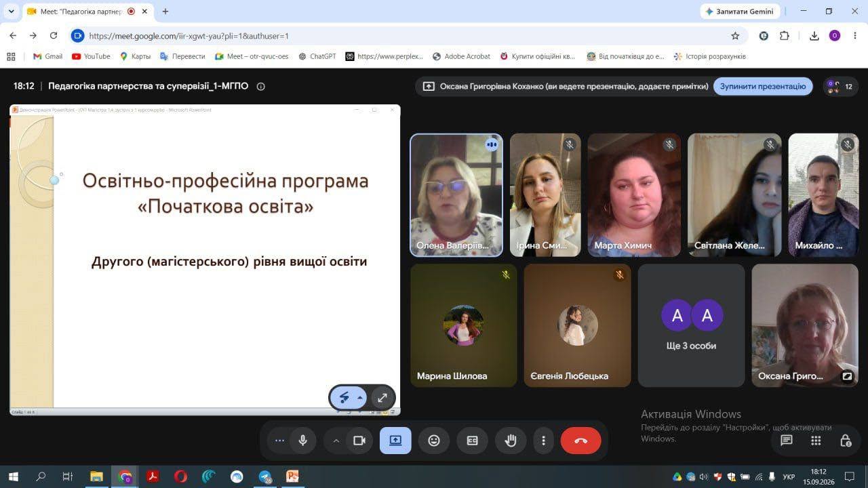Expand presentation to full screen arrows
The width and height of the screenshot is (868, 488).
[x=382, y=398]
